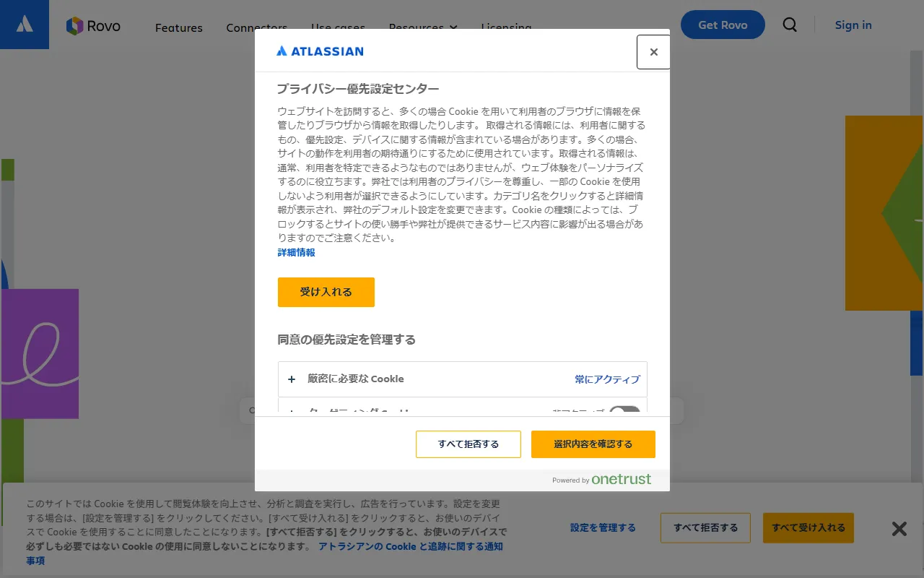This screenshot has height=578, width=924.
Task: Expand the 厳密に必要な Cookie category
Action: point(462,379)
